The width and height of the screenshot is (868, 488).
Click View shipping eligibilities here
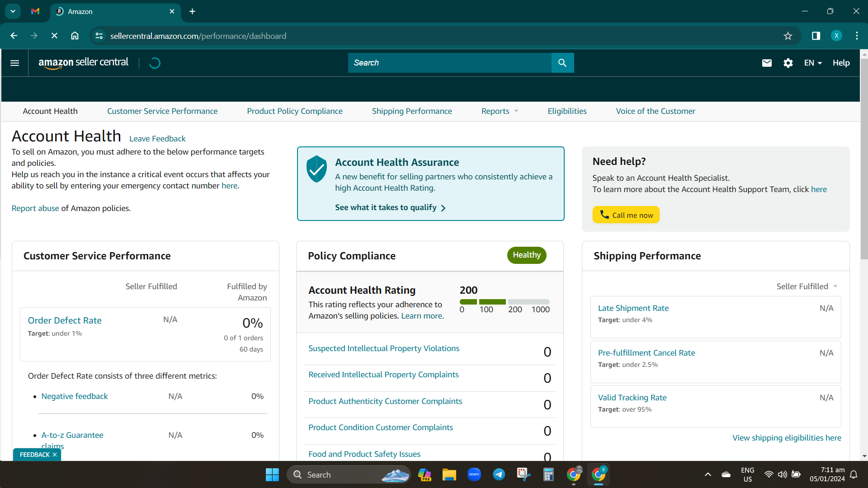(x=787, y=438)
